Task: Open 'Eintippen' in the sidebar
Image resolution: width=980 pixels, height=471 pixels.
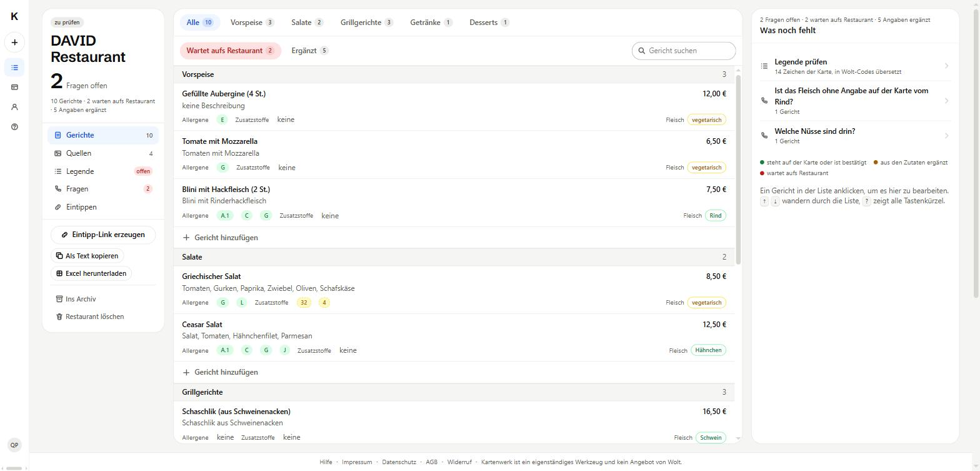Action: pyautogui.click(x=103, y=207)
